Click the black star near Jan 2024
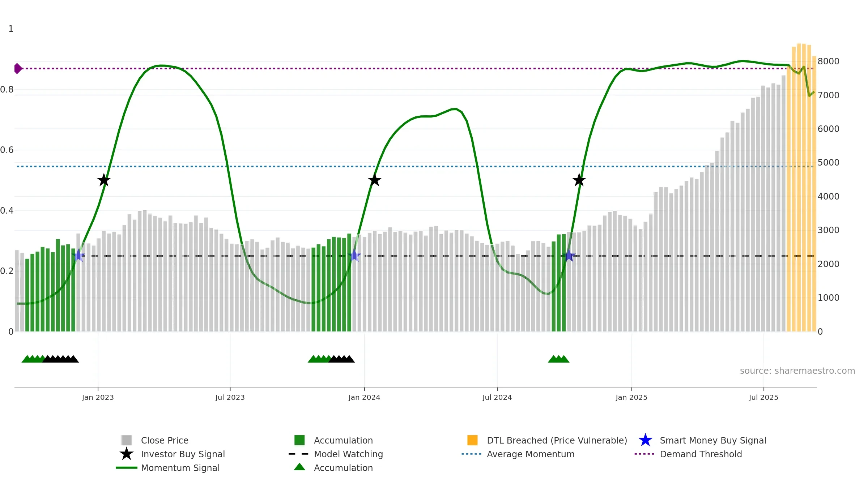This screenshot has width=868, height=488. pyautogui.click(x=375, y=180)
